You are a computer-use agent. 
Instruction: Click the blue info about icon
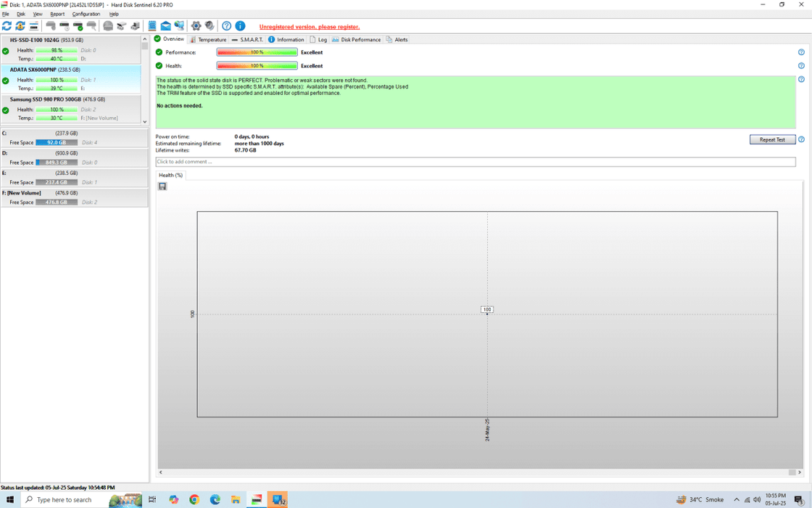click(240, 26)
